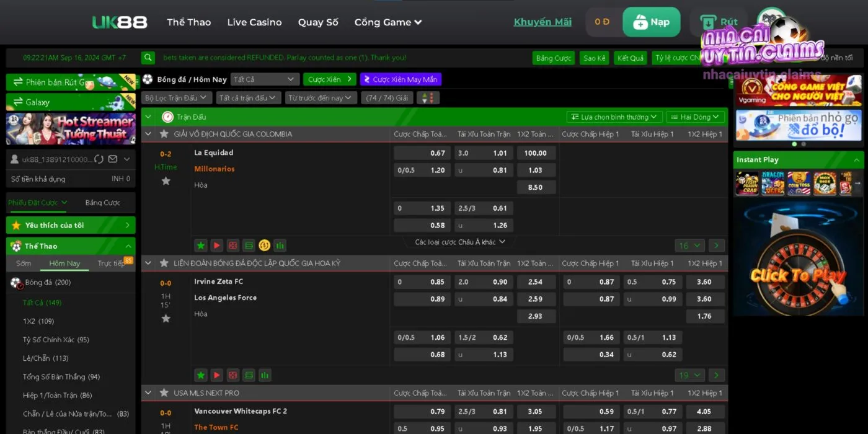
Task: Star the Colombia national league header
Action: [164, 134]
